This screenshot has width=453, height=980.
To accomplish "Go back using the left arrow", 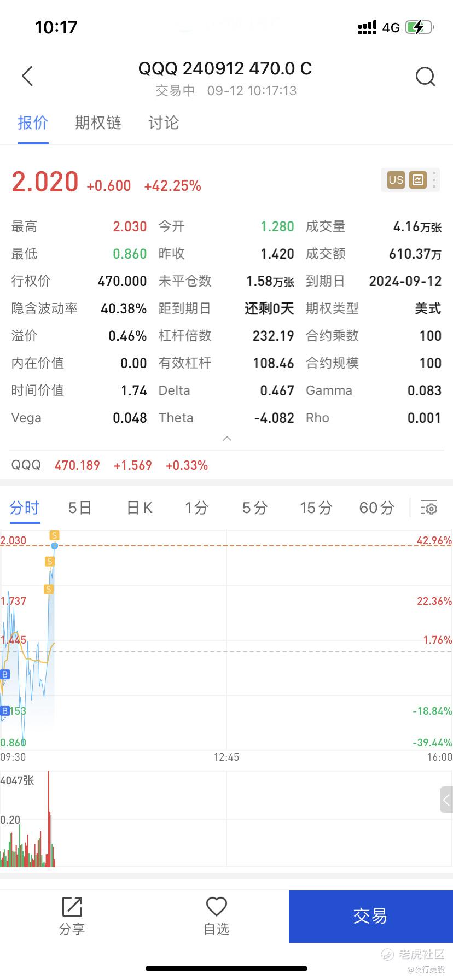I will click(x=27, y=76).
